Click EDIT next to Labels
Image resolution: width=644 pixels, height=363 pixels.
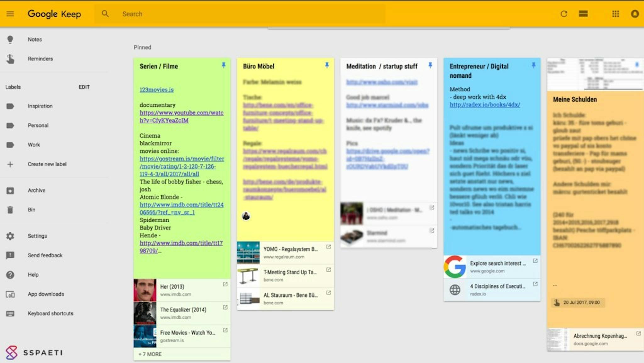coord(84,87)
